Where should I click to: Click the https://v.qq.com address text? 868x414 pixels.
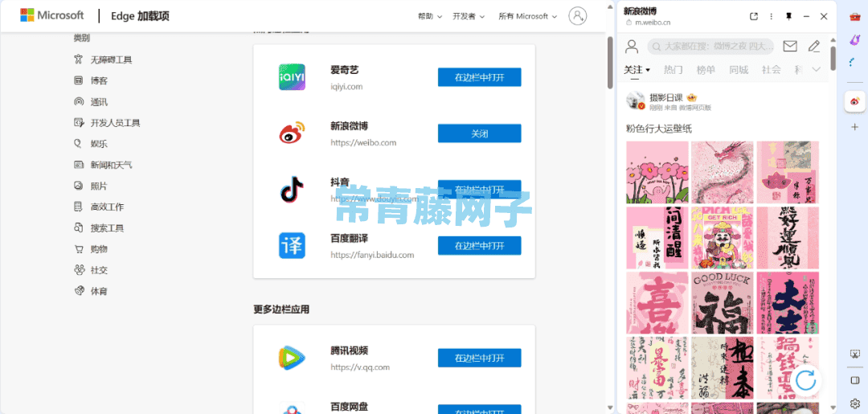point(360,367)
